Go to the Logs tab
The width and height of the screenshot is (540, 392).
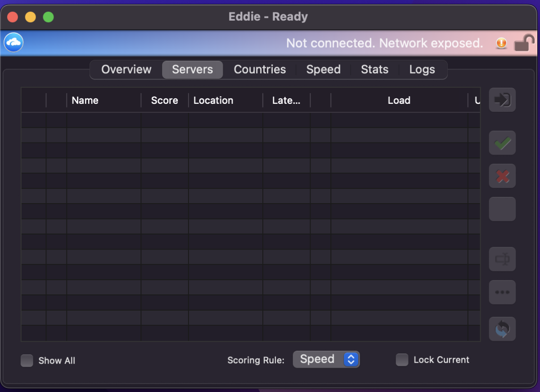(x=422, y=70)
